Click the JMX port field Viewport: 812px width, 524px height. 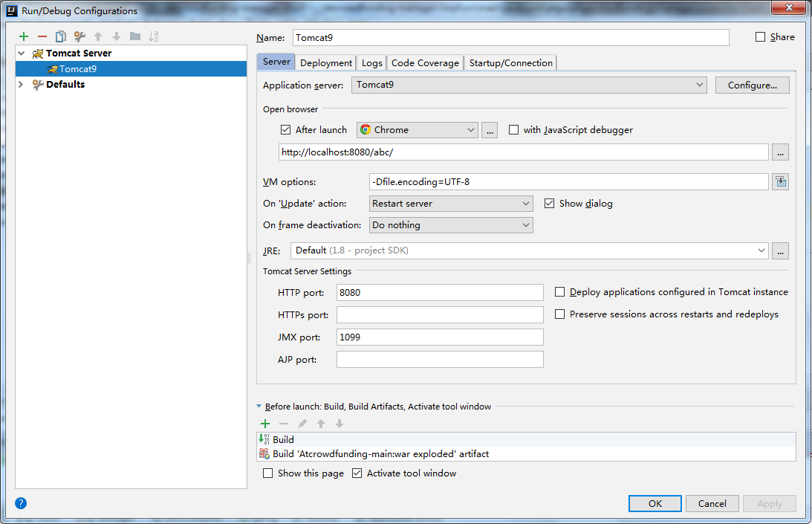(x=440, y=337)
